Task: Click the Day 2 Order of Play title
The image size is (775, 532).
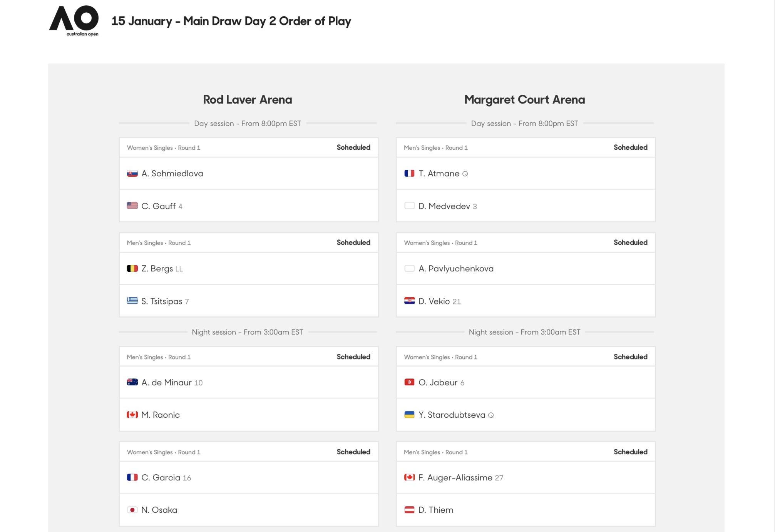Action: pos(231,21)
